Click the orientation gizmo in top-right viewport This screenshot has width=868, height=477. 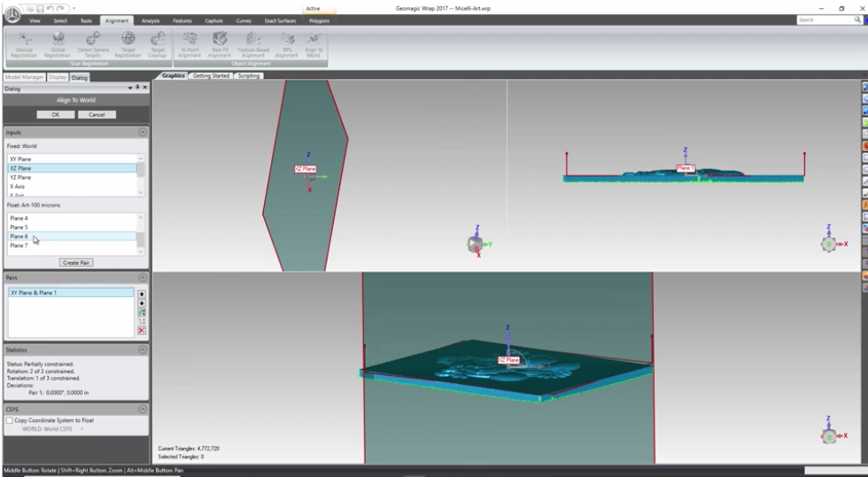[x=829, y=244]
